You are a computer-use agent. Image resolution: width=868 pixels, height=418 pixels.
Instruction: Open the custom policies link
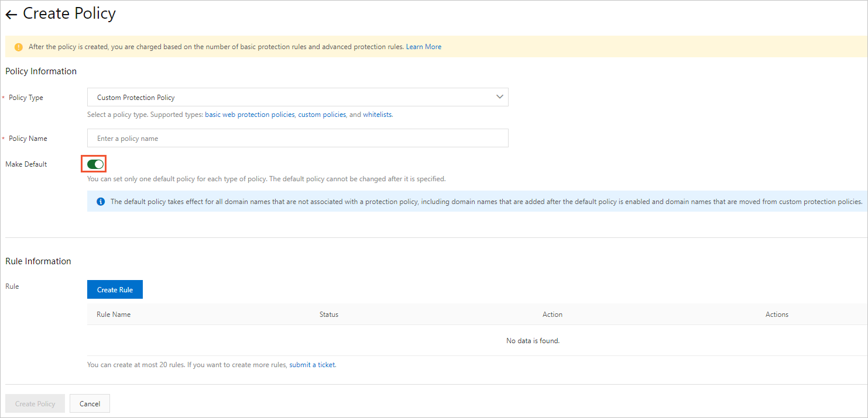[x=322, y=115]
